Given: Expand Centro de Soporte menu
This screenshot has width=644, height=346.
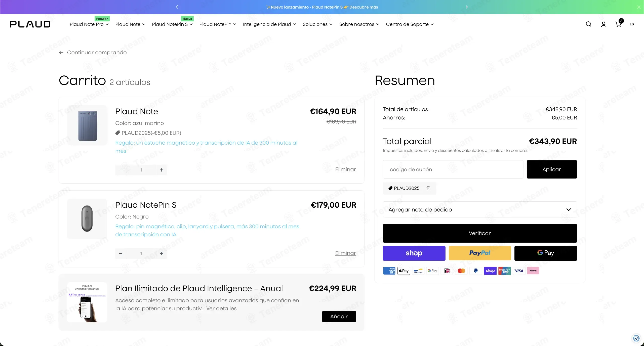Looking at the screenshot, I should pyautogui.click(x=410, y=24).
